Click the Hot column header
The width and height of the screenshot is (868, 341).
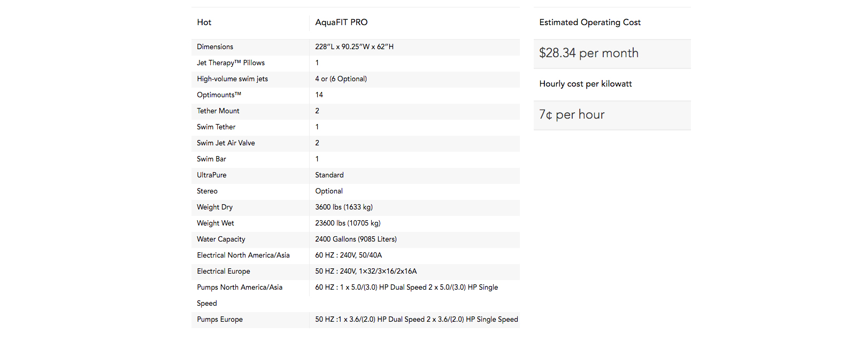click(x=204, y=22)
